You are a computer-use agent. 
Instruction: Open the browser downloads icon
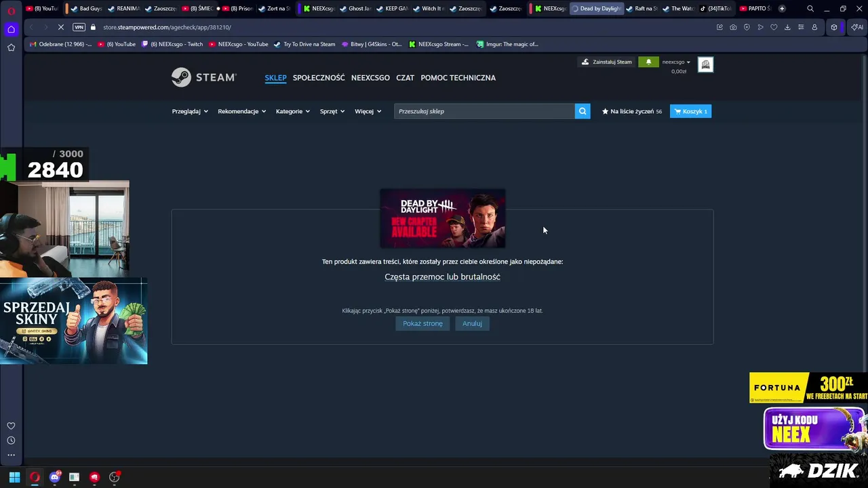(x=787, y=27)
